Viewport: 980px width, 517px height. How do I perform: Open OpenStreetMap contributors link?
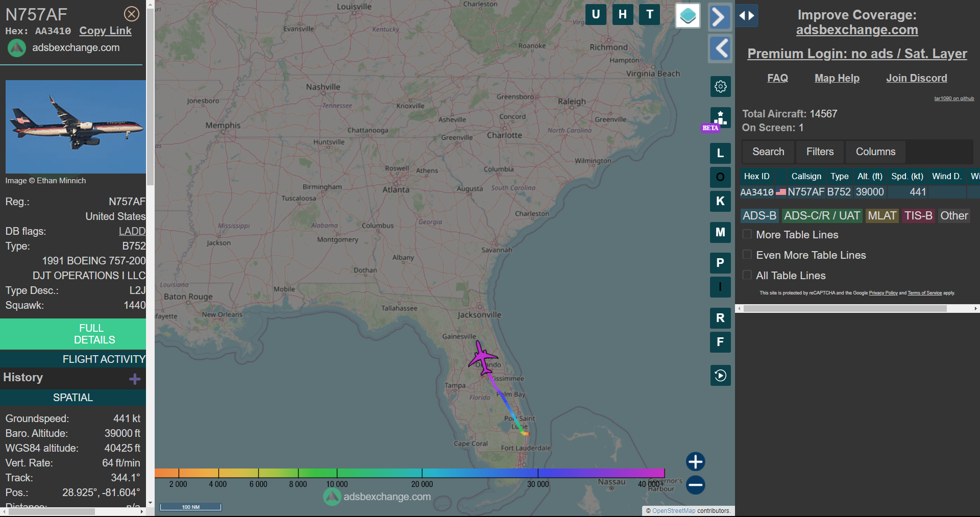tap(674, 511)
